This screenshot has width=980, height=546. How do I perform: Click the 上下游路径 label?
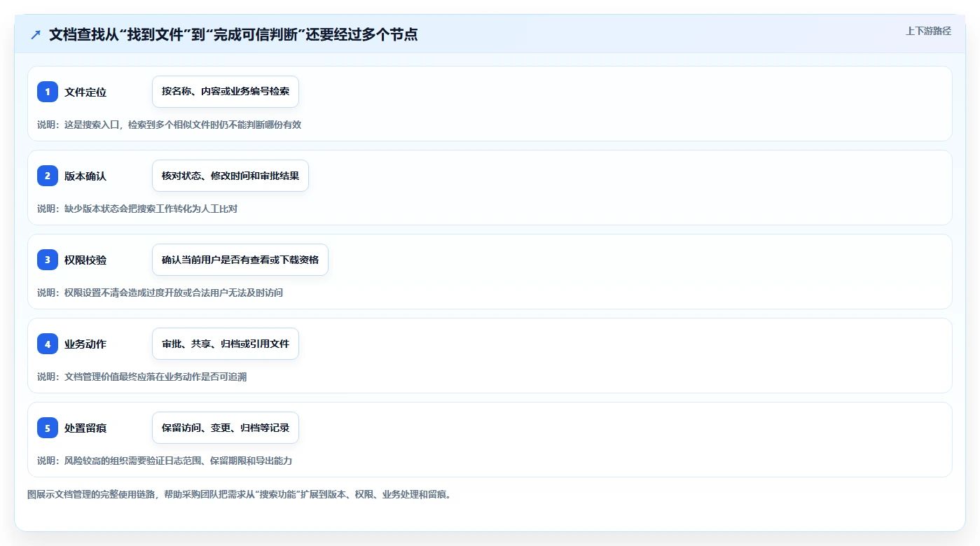point(928,31)
